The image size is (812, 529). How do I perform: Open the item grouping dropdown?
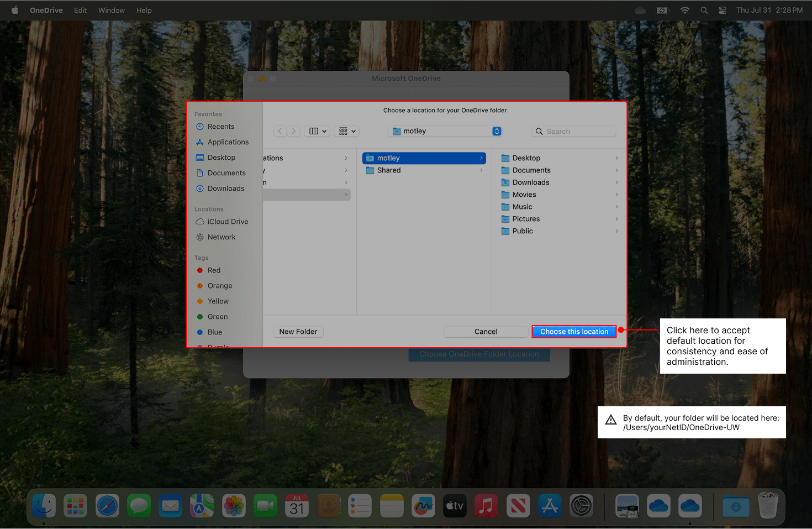click(347, 131)
